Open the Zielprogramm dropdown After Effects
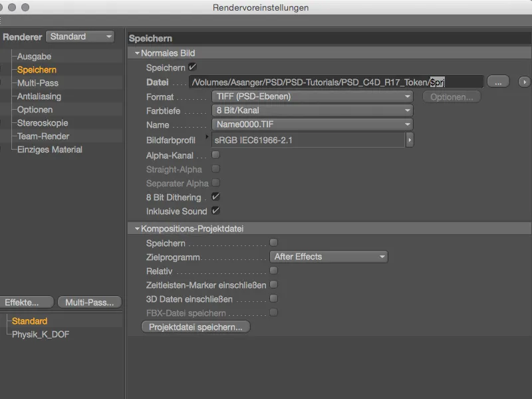Image resolution: width=532 pixels, height=399 pixels. coord(329,257)
